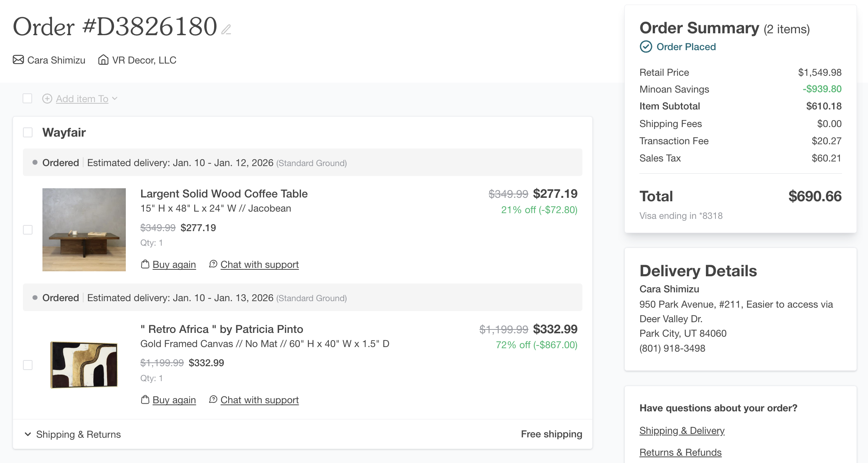Click Chat with support for Retro Africa
This screenshot has height=463, width=868.
[x=259, y=400]
